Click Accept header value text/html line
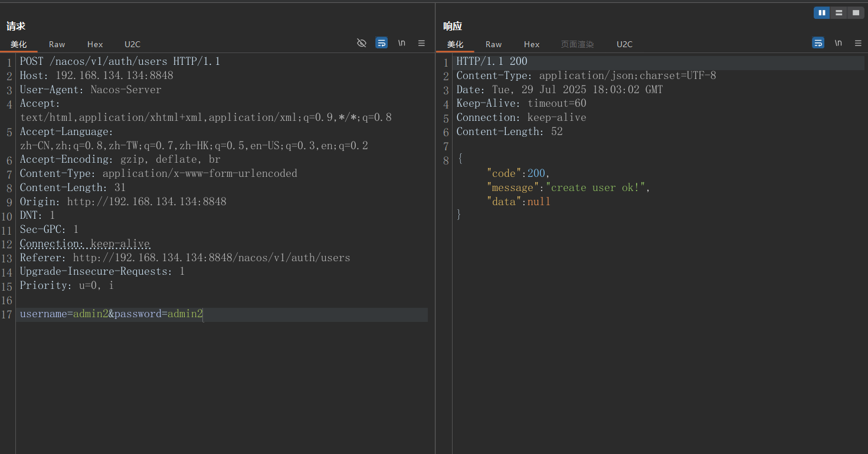Image resolution: width=868 pixels, height=454 pixels. click(205, 117)
